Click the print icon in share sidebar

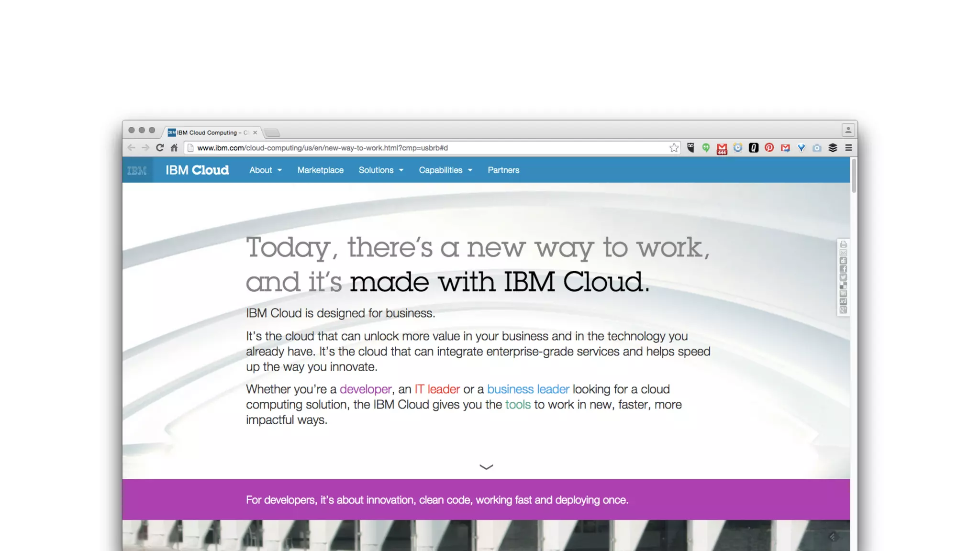tap(843, 244)
